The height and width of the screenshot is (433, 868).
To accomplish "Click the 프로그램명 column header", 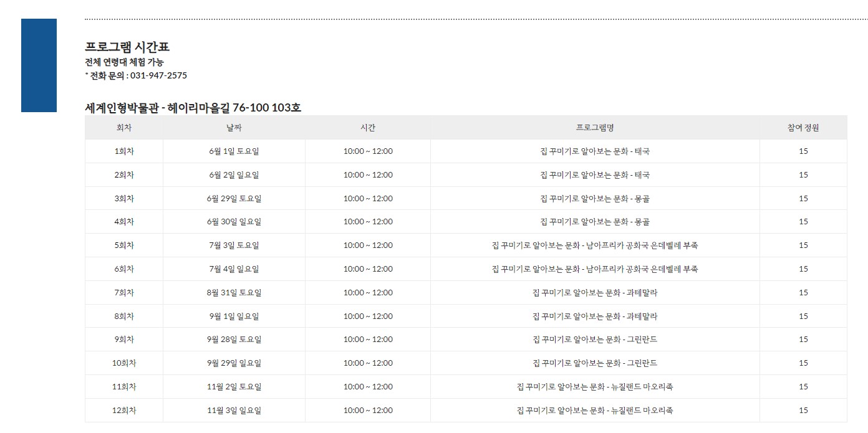I will click(595, 128).
